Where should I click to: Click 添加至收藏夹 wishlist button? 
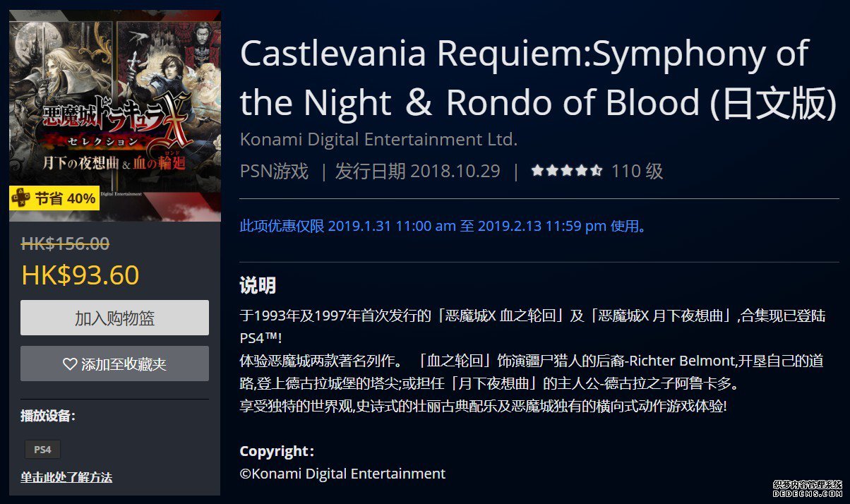(114, 364)
